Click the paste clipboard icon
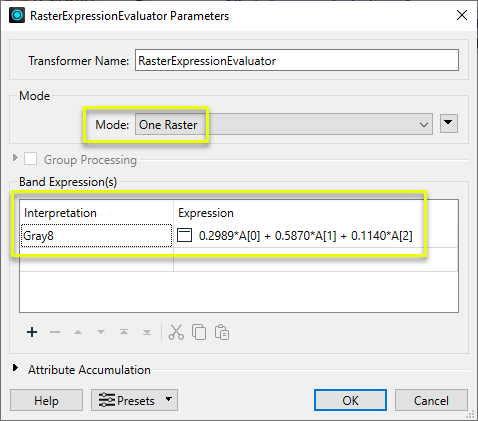Viewport: 478px width, 421px height. (x=222, y=332)
